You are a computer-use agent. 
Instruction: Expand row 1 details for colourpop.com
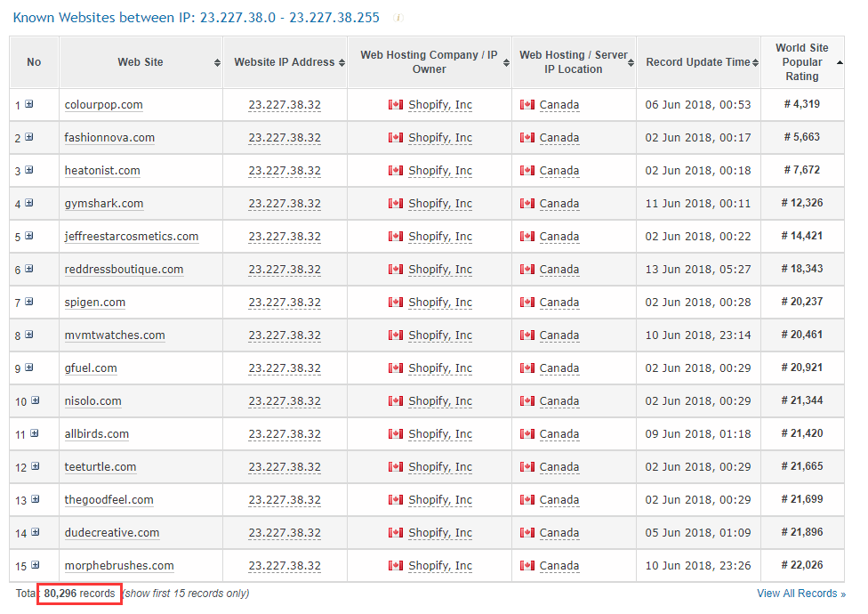[28, 103]
